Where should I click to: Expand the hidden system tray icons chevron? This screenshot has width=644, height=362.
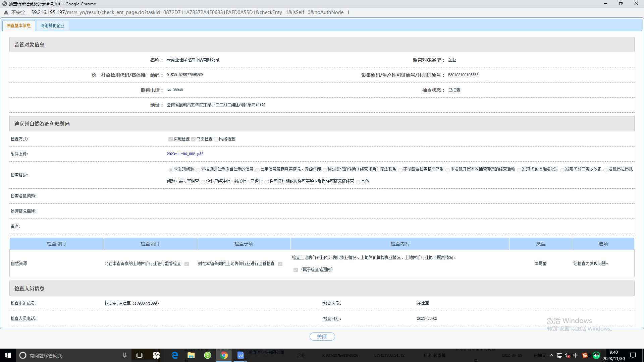coord(551,355)
